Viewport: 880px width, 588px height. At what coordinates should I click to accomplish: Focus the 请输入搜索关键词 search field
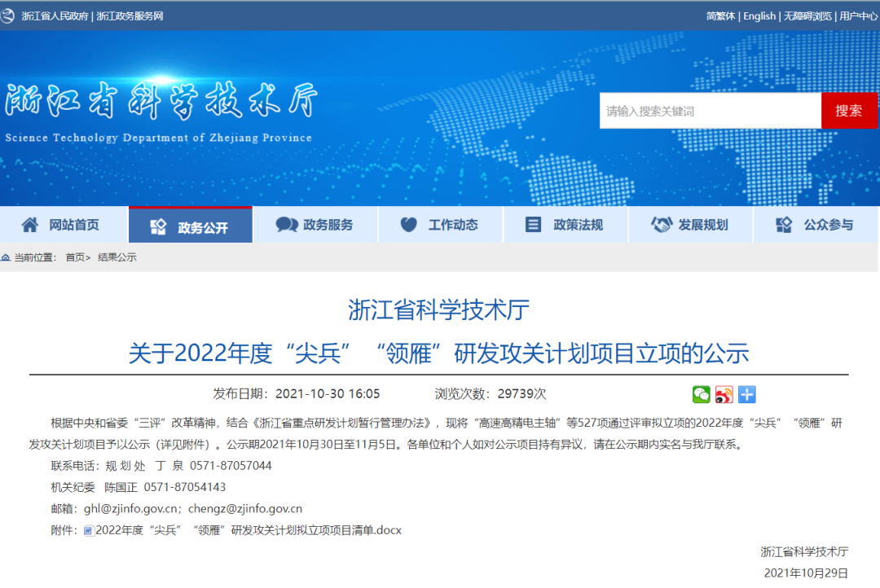tap(710, 111)
